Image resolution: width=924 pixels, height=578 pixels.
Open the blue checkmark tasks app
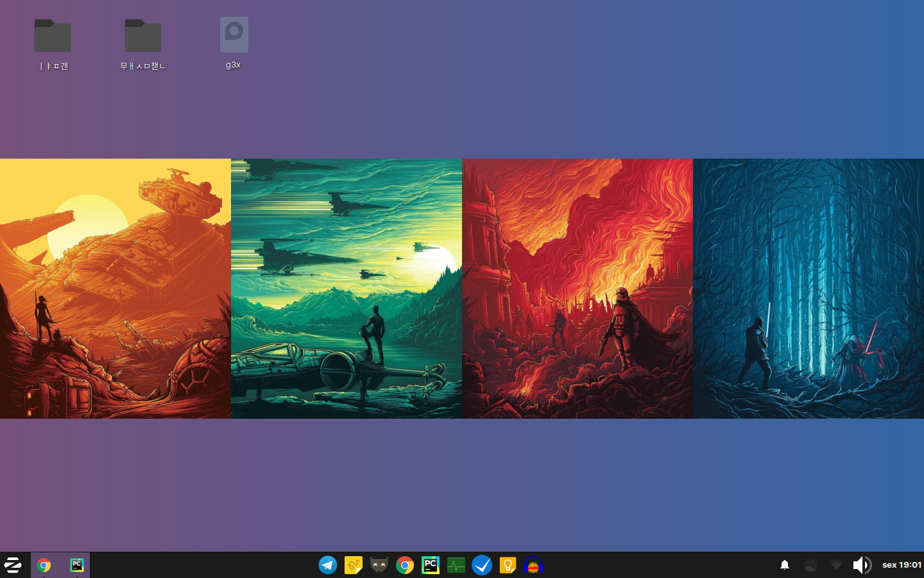(x=482, y=565)
